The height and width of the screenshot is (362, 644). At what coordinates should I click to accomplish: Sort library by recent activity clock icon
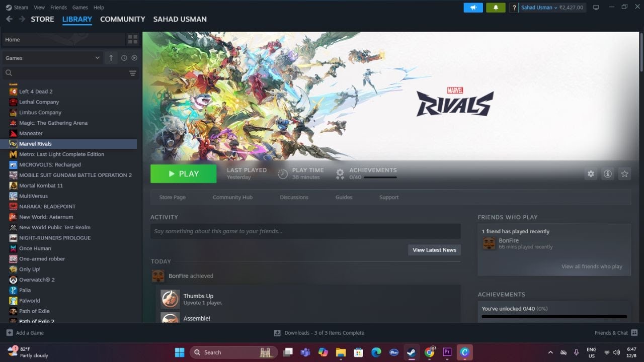[x=124, y=58]
